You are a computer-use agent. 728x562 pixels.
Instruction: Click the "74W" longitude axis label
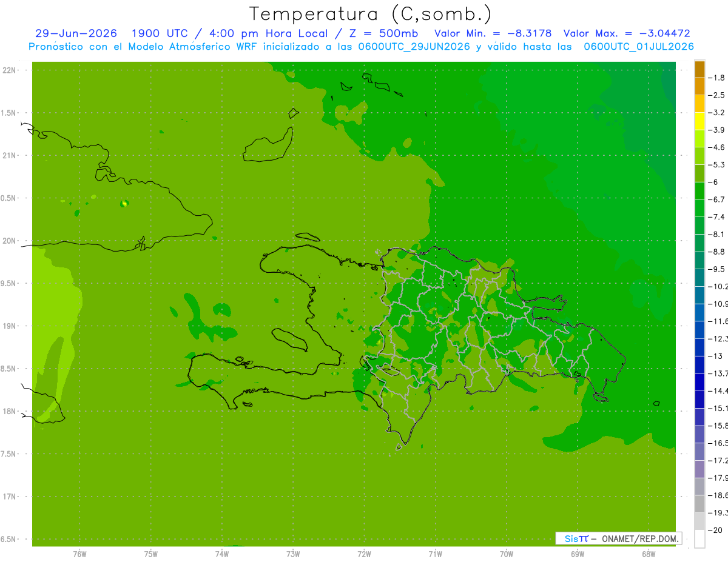pyautogui.click(x=222, y=554)
